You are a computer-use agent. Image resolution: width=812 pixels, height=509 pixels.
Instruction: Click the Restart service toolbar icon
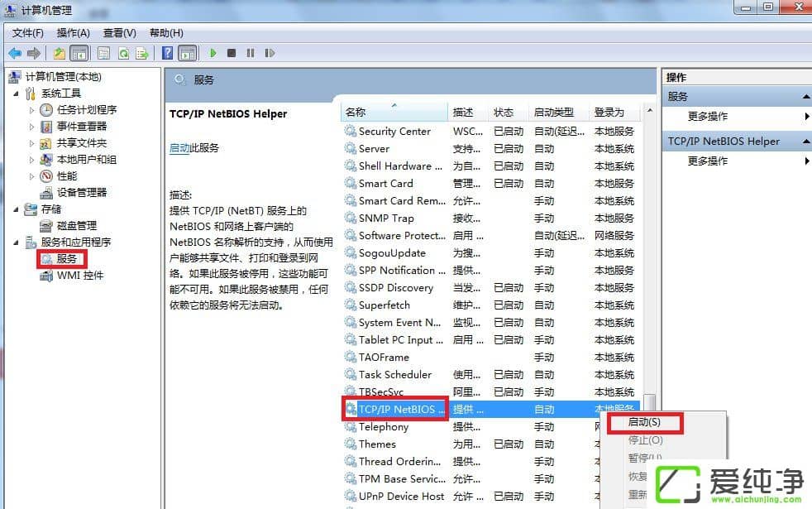(x=270, y=54)
